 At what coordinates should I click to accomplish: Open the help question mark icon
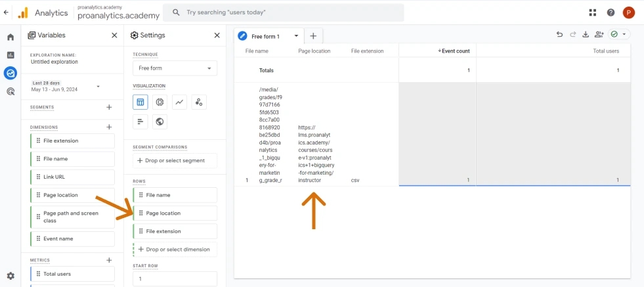611,12
